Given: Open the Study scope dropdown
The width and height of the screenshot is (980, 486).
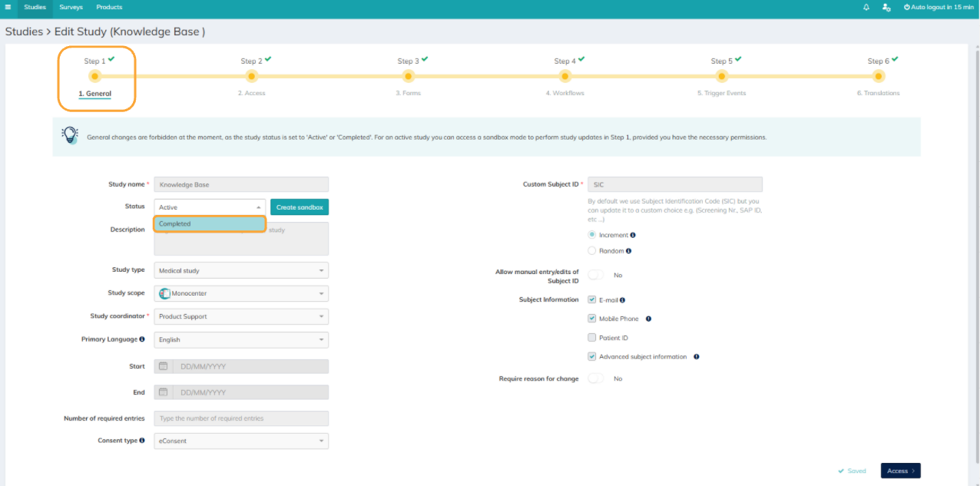Looking at the screenshot, I should 241,293.
